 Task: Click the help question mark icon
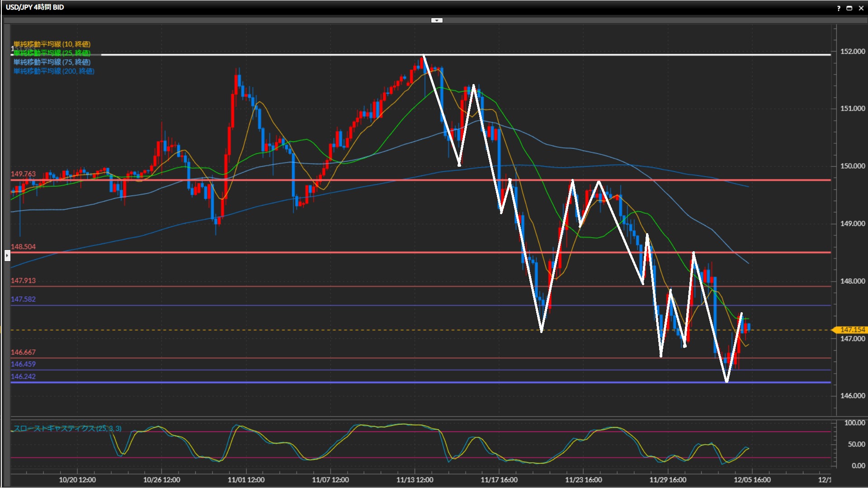coord(839,8)
